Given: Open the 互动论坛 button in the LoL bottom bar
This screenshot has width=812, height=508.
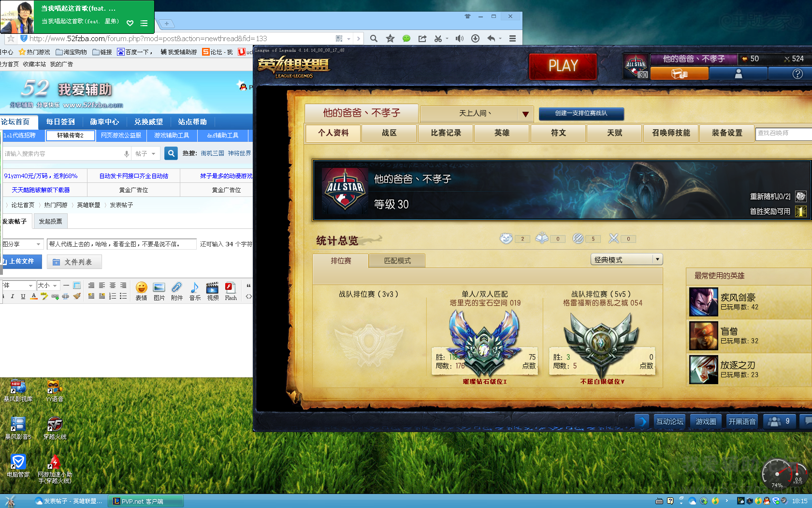Looking at the screenshot, I should (669, 421).
